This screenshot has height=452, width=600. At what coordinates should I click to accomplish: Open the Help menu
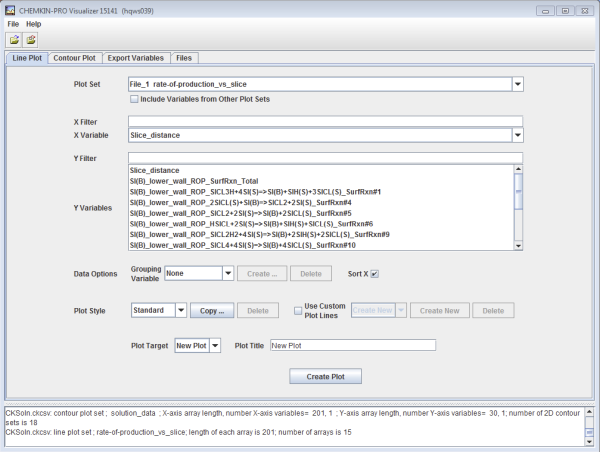34,23
